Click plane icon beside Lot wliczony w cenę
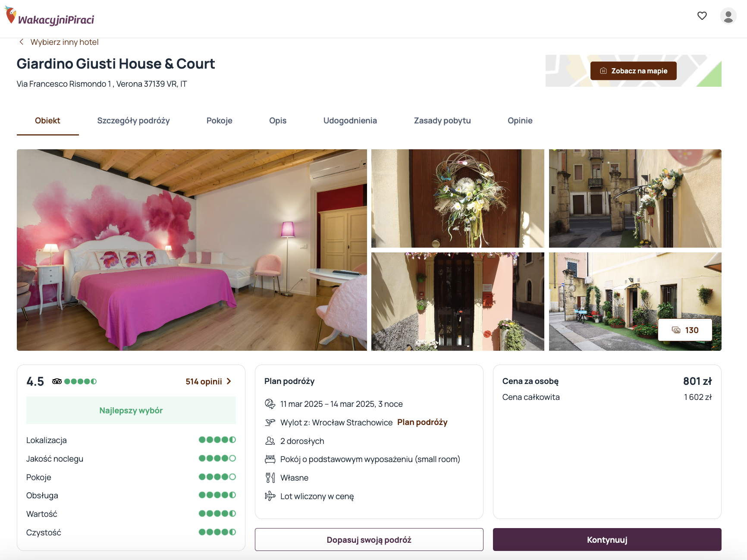 point(270,496)
